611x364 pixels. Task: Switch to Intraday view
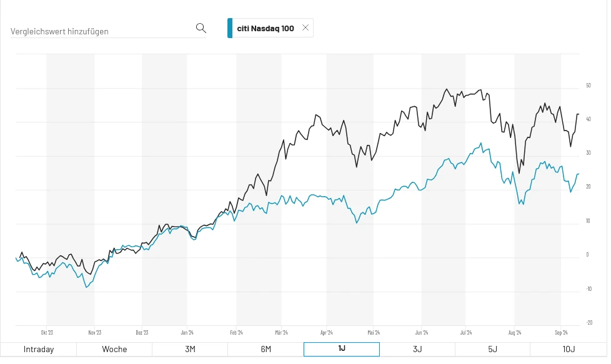tap(38, 349)
